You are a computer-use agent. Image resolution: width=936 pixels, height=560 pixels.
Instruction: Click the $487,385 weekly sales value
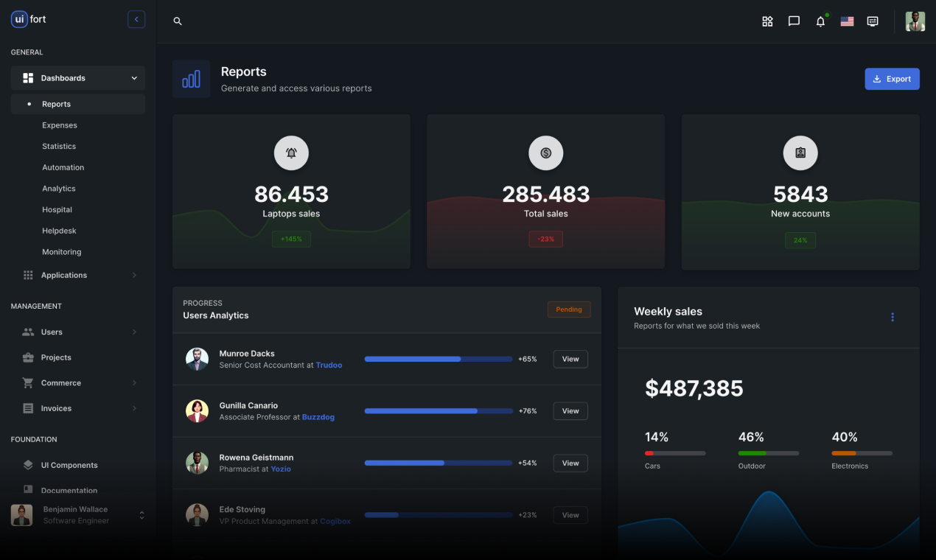tap(694, 388)
